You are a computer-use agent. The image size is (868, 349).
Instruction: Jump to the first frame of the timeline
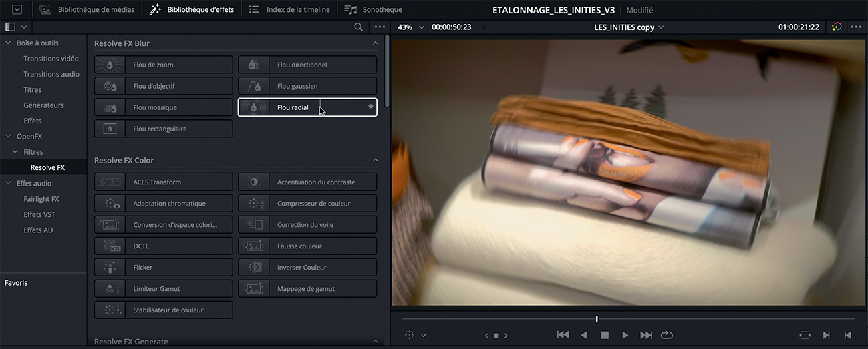click(563, 335)
